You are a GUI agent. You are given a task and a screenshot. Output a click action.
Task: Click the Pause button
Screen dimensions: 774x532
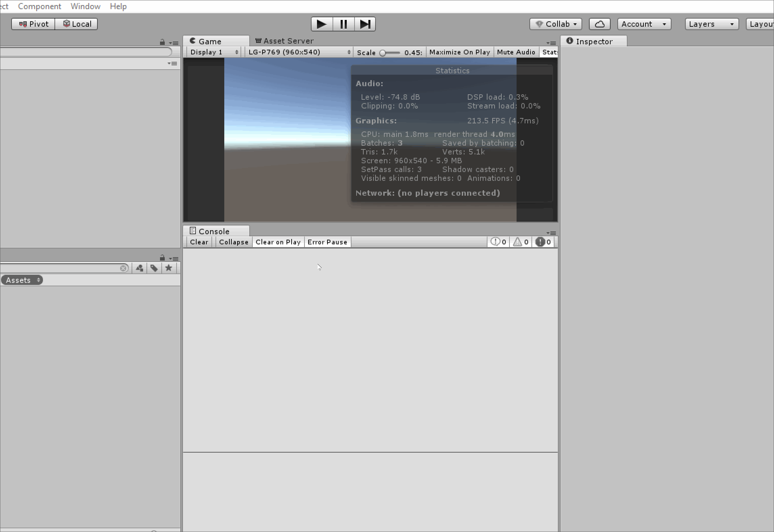[x=343, y=24]
